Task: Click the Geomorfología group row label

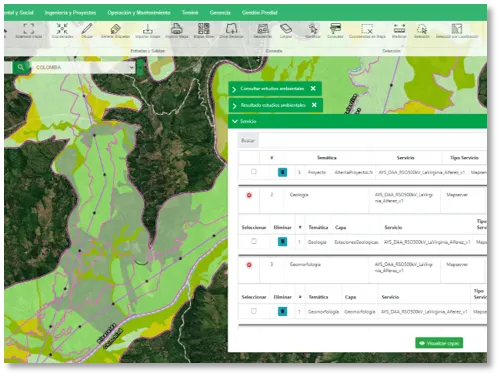Action: pyautogui.click(x=305, y=264)
